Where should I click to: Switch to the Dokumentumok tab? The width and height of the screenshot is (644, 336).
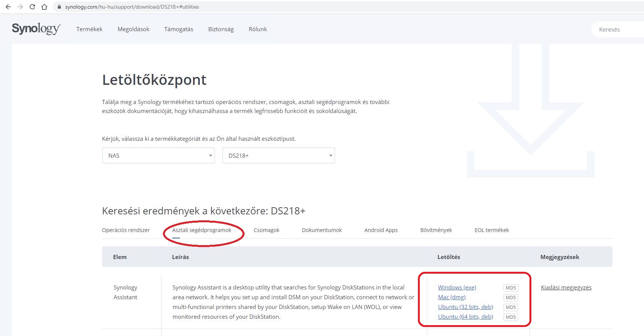pos(322,230)
